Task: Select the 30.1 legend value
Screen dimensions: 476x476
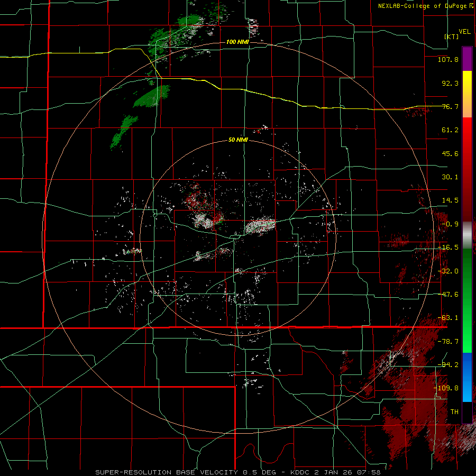Action: (450, 177)
